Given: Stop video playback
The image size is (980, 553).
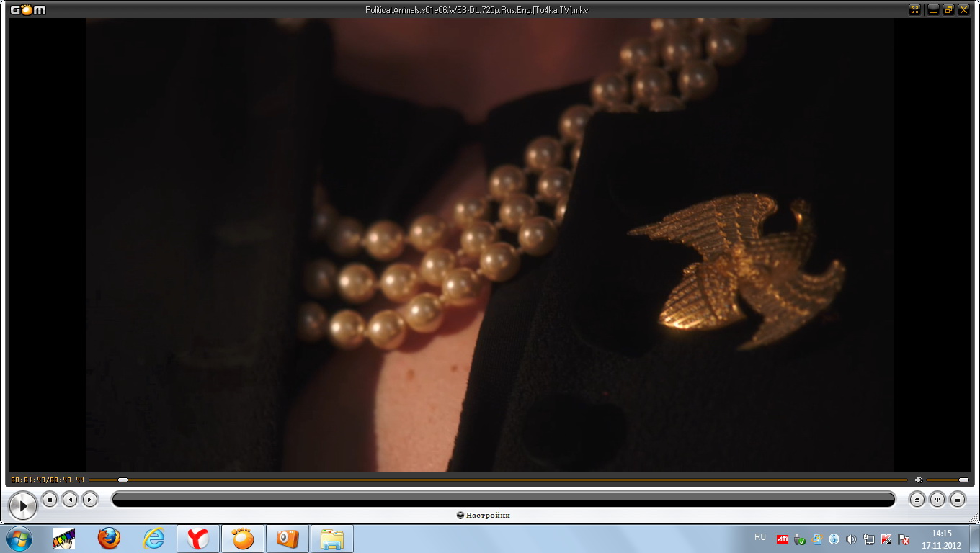Looking at the screenshot, I should tap(49, 499).
